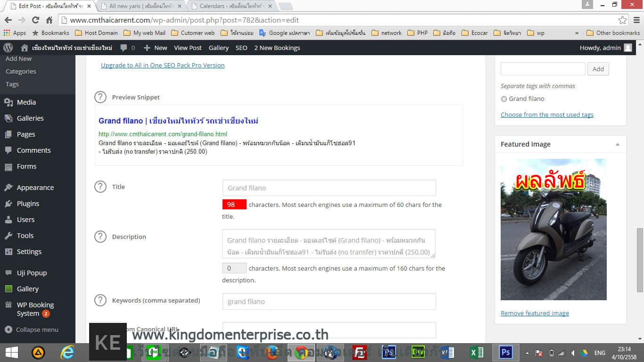
Task: Collapse the Featured Image panel
Action: 617,144
